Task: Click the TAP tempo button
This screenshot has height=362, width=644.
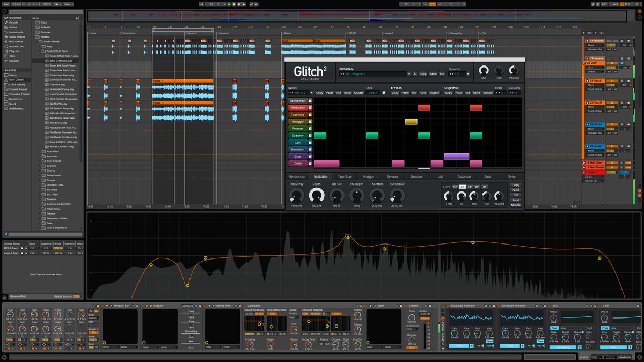Action: click(x=6, y=4)
